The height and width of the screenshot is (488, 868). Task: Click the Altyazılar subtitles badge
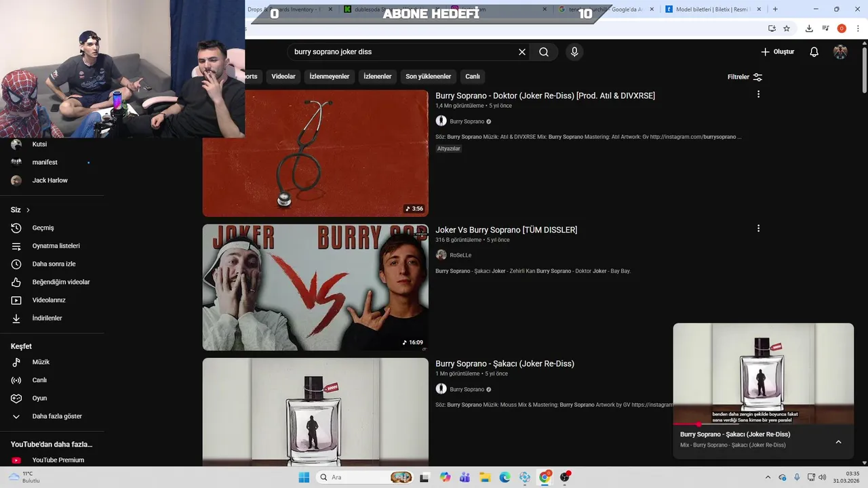(x=449, y=148)
